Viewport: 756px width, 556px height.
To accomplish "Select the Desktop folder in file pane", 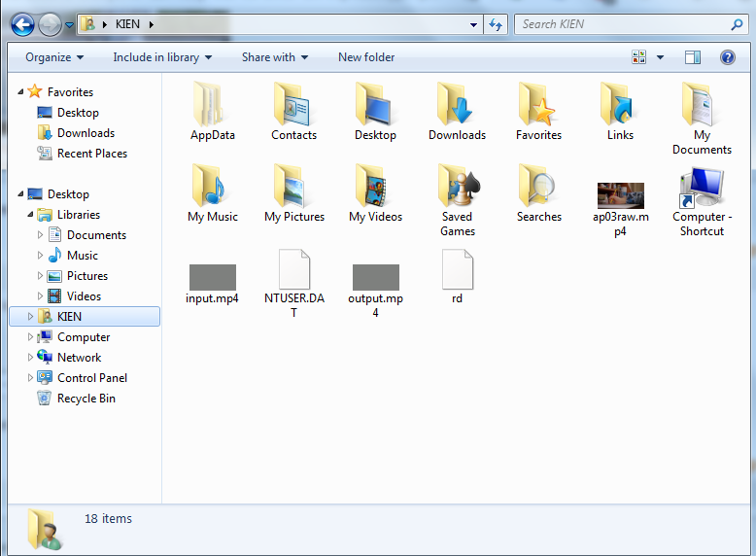I will coord(375,112).
